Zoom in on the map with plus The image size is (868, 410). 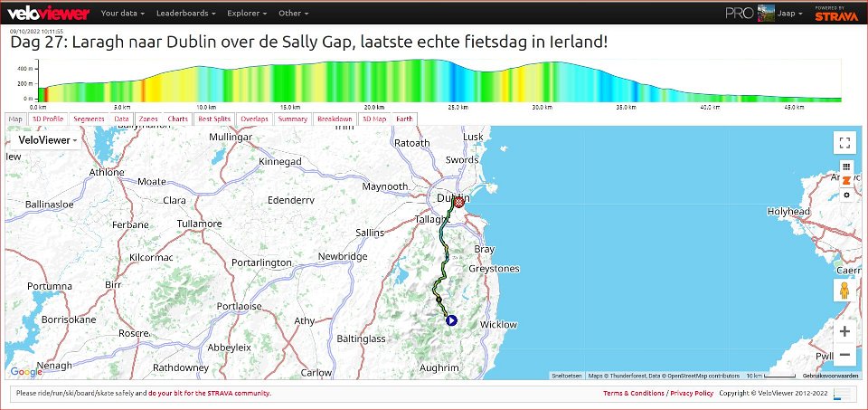click(x=844, y=332)
